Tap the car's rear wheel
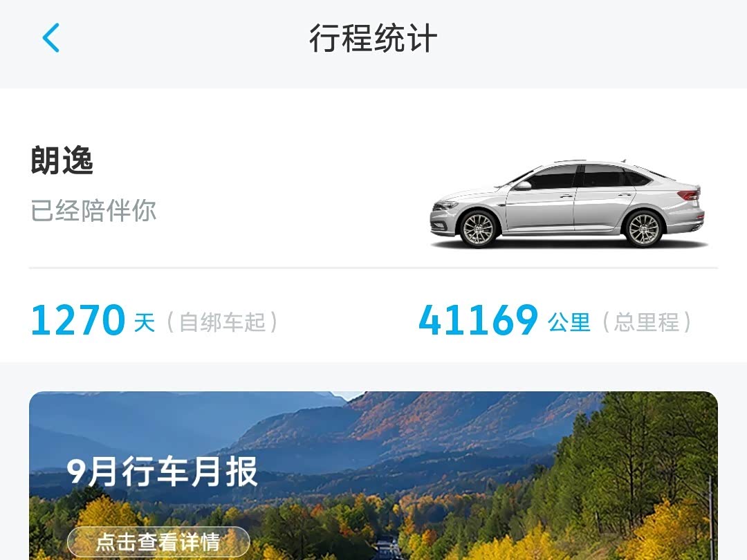The width and height of the screenshot is (747, 560). [x=644, y=229]
